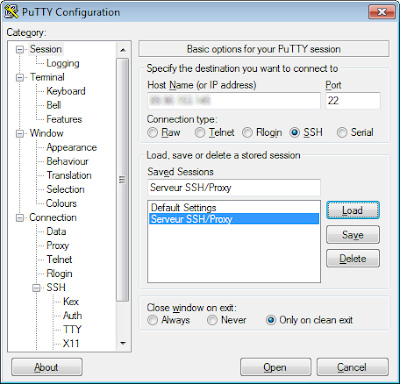The image size is (400, 384).
Task: Collapse the Session tree node
Action: coord(20,49)
